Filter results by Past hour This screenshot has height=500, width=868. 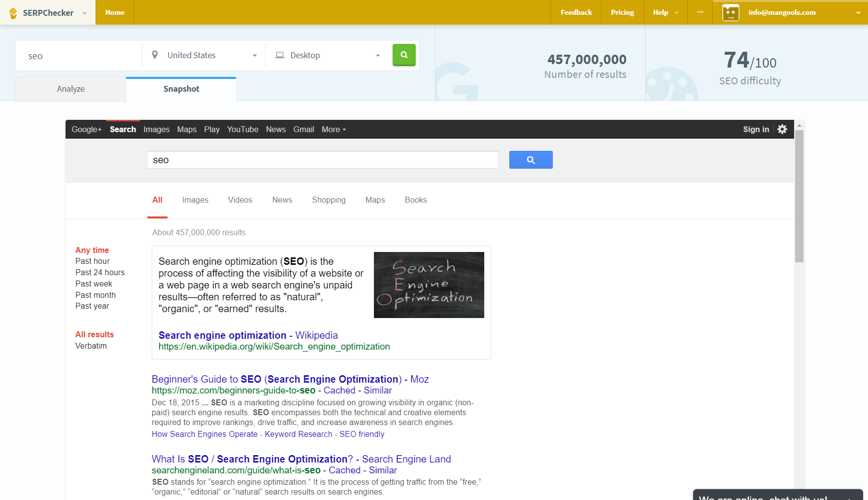click(x=93, y=261)
